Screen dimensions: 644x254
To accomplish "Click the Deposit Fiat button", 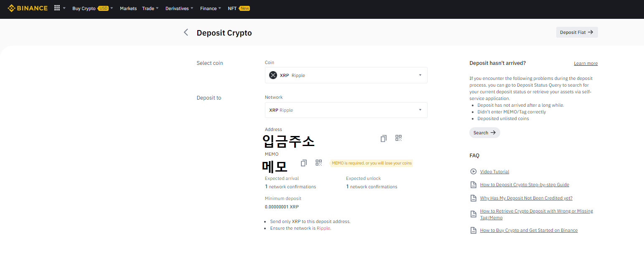I will click(x=577, y=32).
